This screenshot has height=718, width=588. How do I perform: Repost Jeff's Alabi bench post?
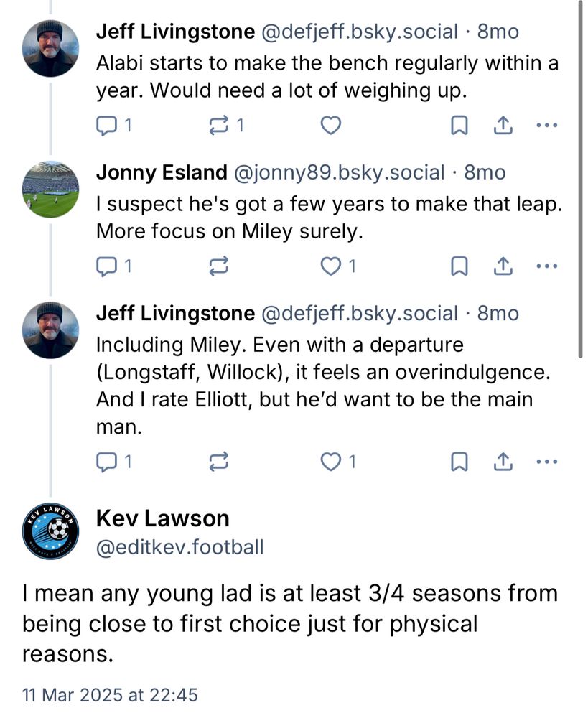click(218, 126)
